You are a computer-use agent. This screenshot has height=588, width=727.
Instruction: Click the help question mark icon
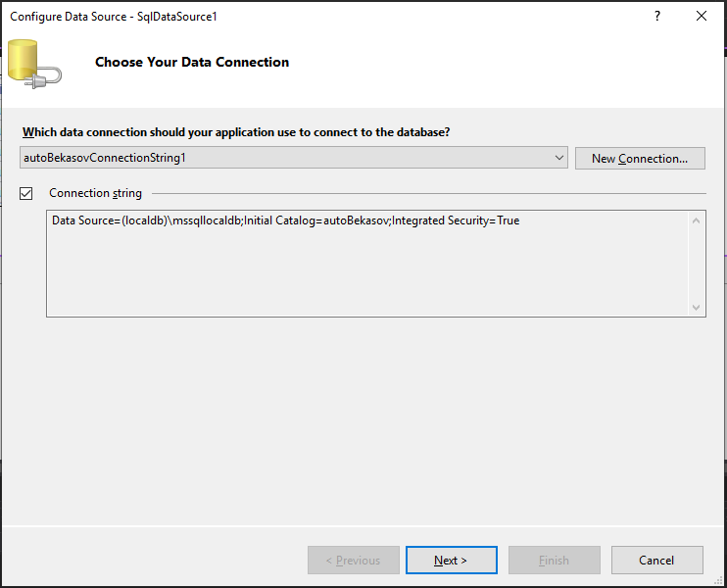tap(657, 17)
